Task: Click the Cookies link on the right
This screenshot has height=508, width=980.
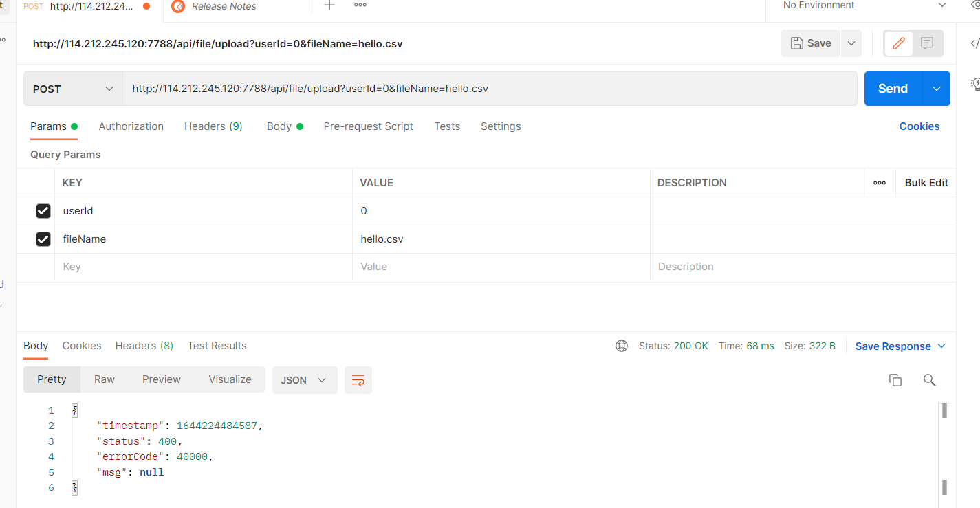Action: (919, 126)
